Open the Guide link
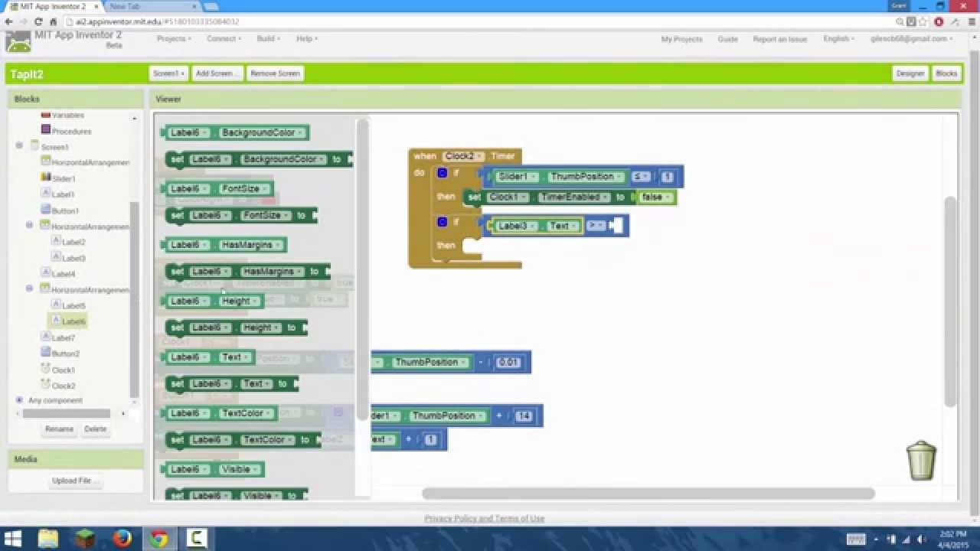The width and height of the screenshot is (980, 551). coord(727,39)
